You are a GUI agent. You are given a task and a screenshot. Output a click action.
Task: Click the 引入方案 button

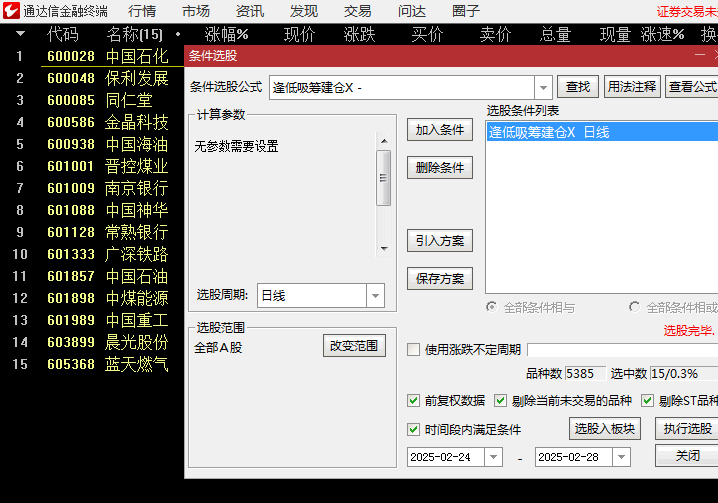coord(440,241)
